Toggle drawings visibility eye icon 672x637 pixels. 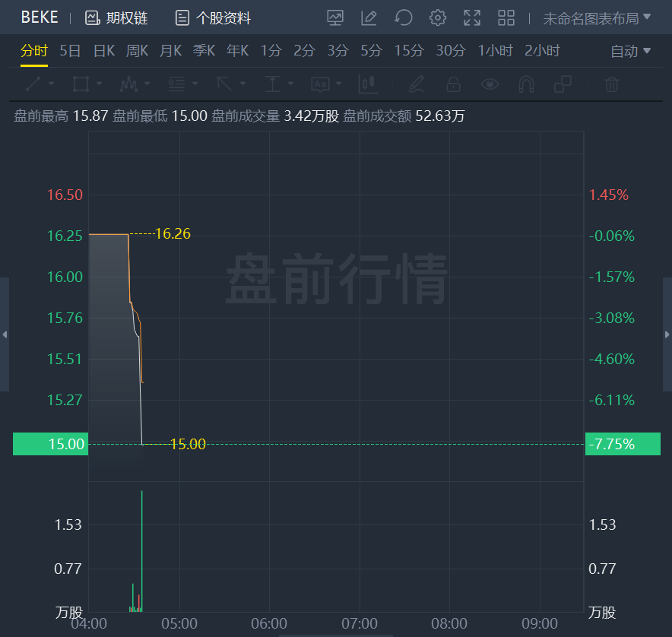click(x=490, y=84)
